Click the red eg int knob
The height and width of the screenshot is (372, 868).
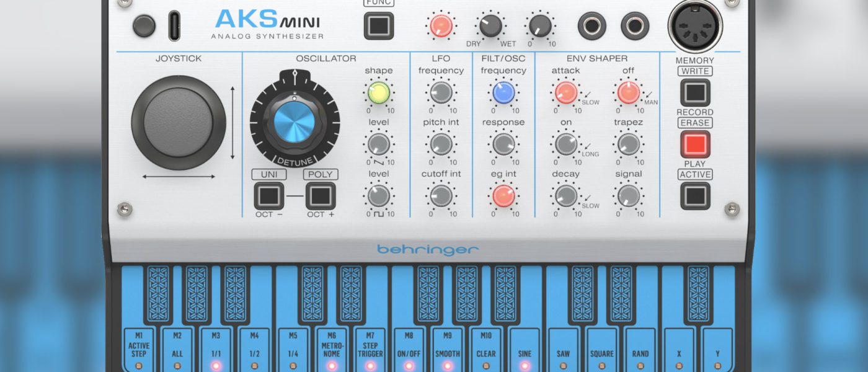503,197
